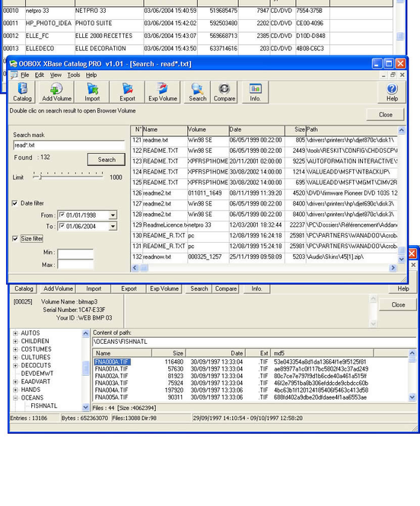Click the Content of path field
The width and height of the screenshot is (420, 506).
click(x=255, y=342)
